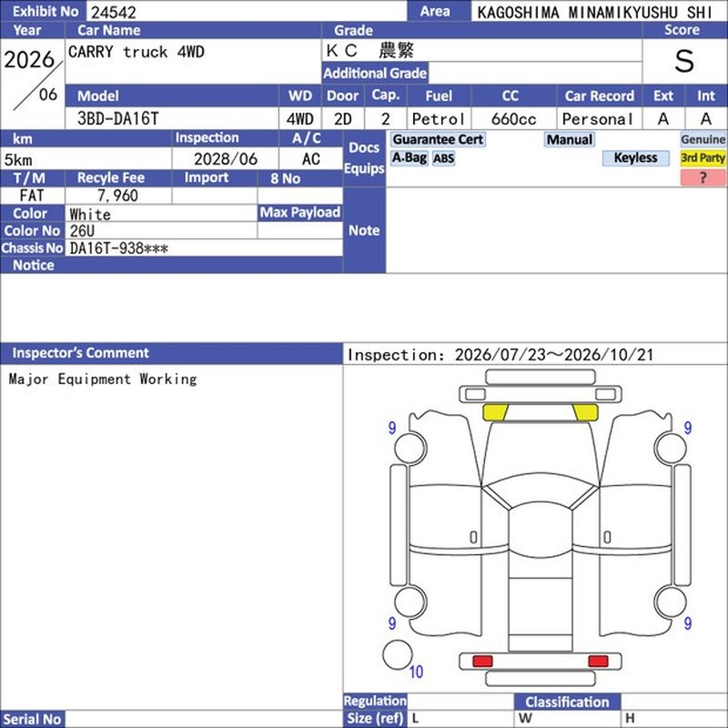
Task: Click the right yellow headlight on diagram
Action: [585, 412]
